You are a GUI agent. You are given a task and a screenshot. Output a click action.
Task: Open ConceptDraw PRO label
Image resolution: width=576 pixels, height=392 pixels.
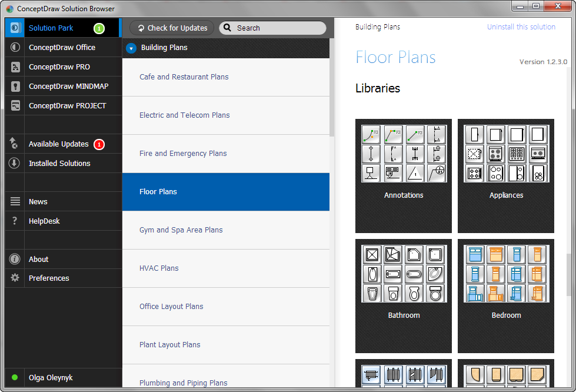click(59, 67)
